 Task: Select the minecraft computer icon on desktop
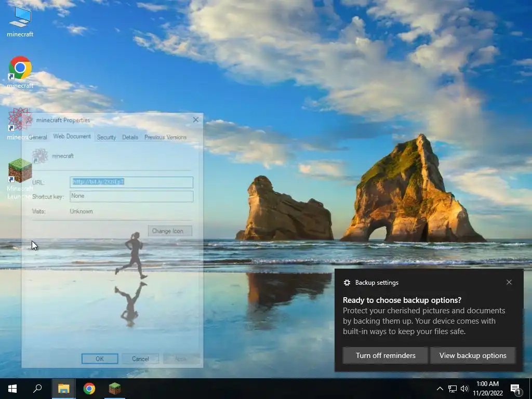[20, 21]
